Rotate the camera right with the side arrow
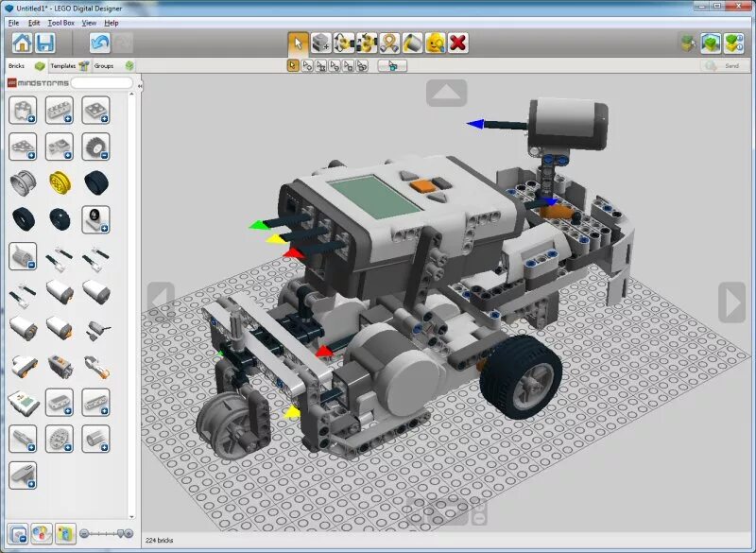Image resolution: width=756 pixels, height=553 pixels. (731, 302)
